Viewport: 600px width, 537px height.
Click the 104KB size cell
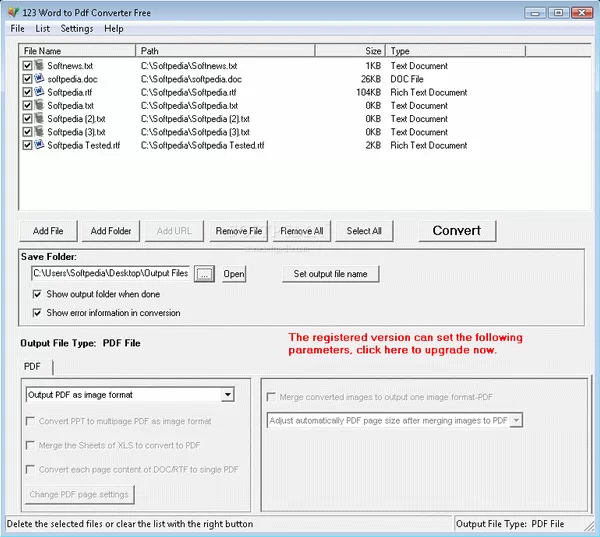368,92
